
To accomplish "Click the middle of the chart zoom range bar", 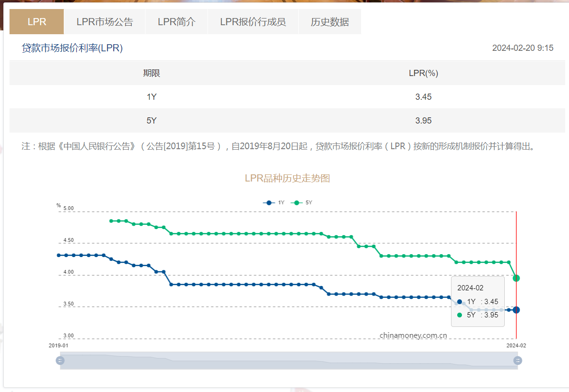I will tap(289, 361).
